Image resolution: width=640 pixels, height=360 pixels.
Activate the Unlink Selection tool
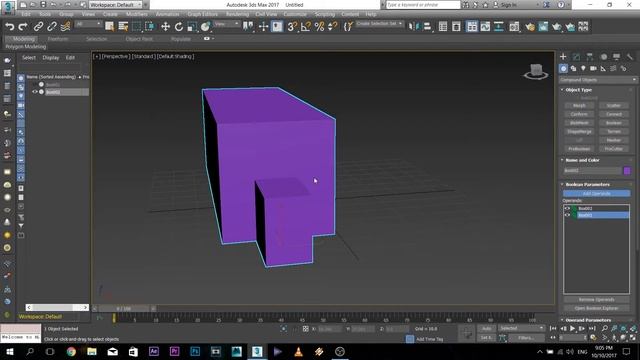point(51,27)
